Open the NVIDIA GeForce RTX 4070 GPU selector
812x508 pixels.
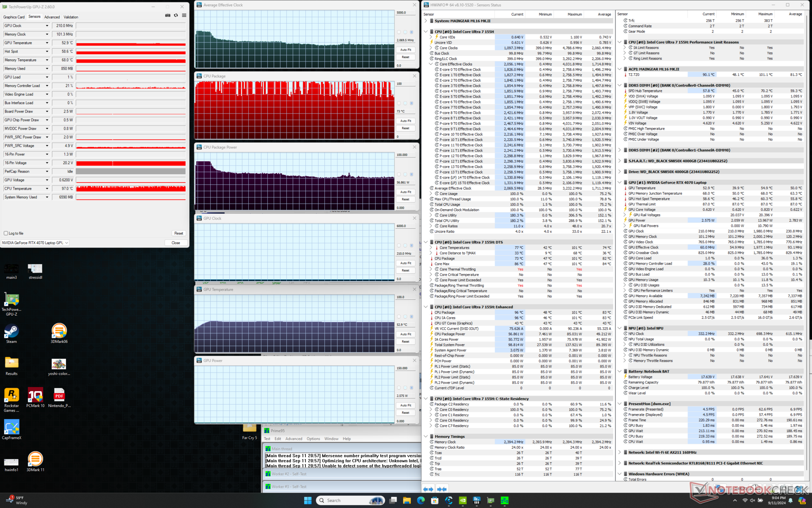(x=35, y=243)
